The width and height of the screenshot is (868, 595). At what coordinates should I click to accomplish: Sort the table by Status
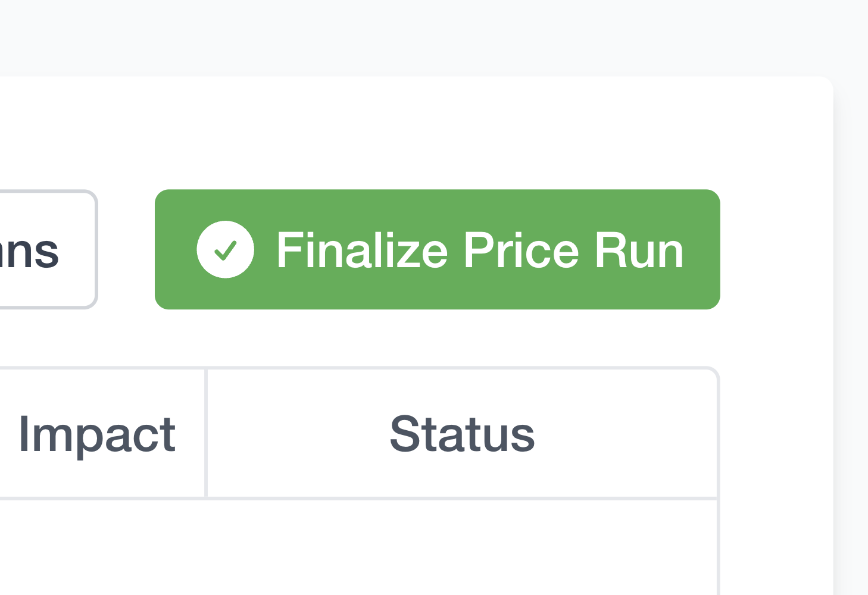[462, 433]
